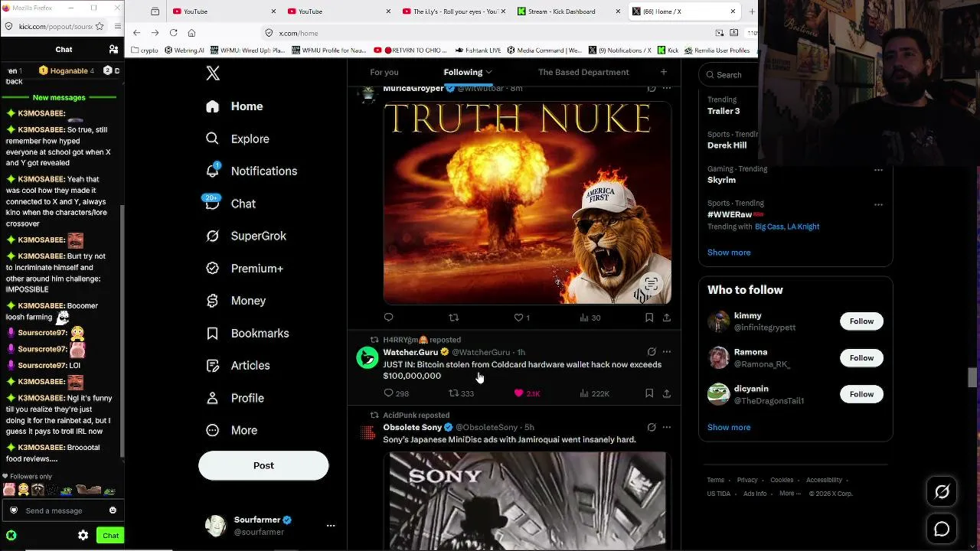
Task: Reply to the Watcher.Guru post
Action: (x=388, y=393)
